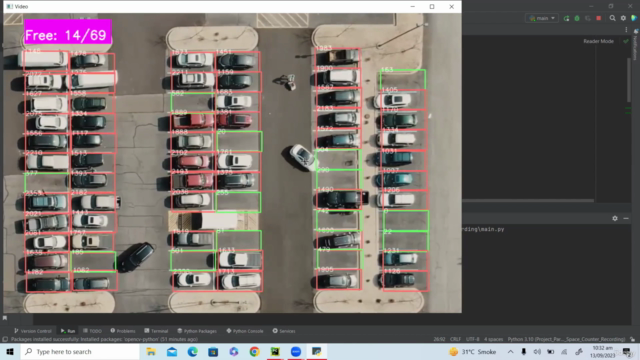The image size is (640, 360).
Task: Open Search Everywhere magnifier in PyCharm
Action: point(612,18)
